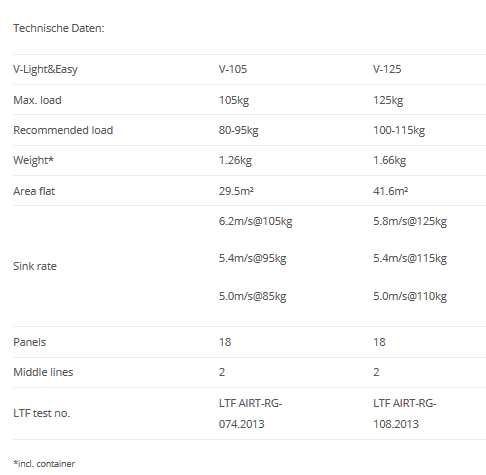
Task: Click the 1.66kg weight value
Action: [389, 160]
